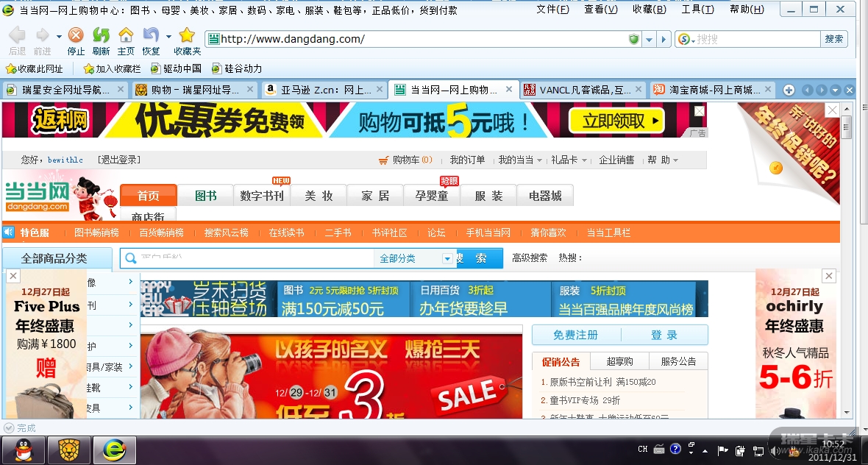
Task: Refresh the page with green arrows icon
Action: tap(101, 35)
